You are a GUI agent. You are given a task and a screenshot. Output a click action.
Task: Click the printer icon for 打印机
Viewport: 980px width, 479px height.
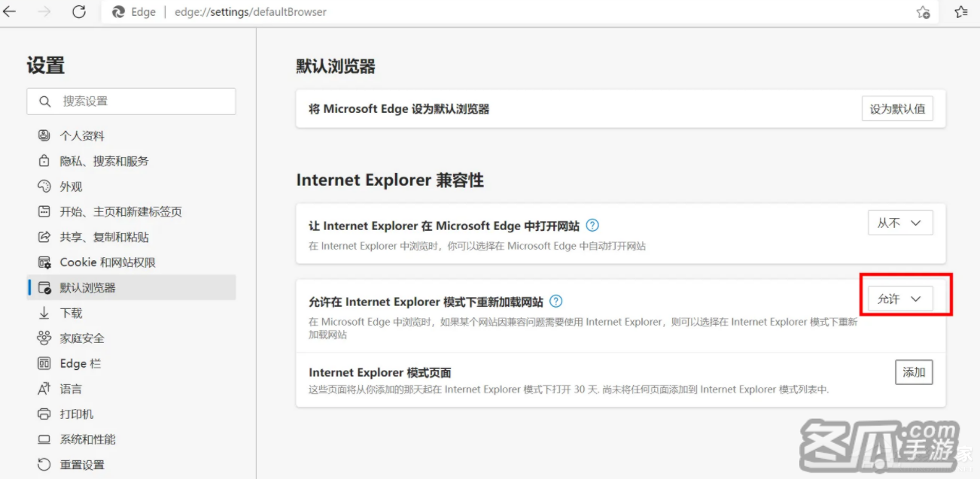44,414
